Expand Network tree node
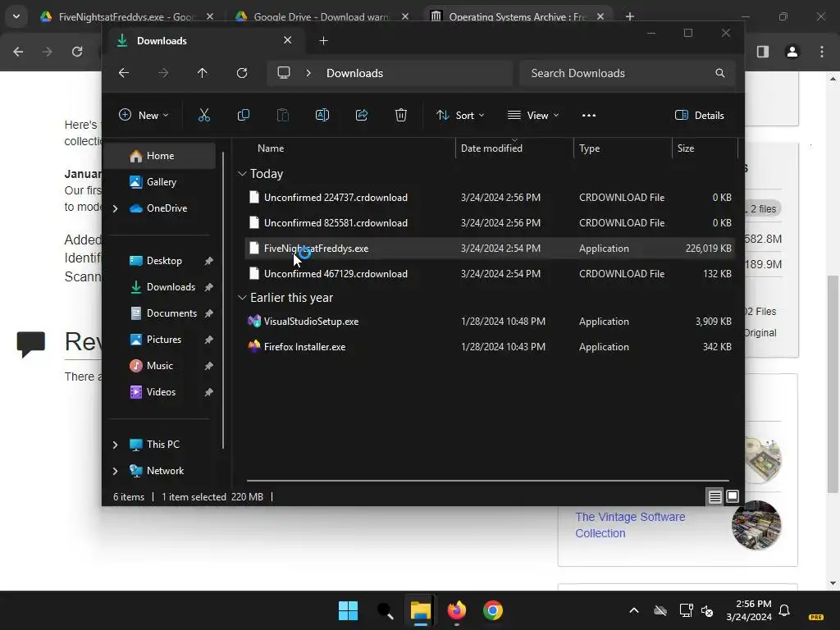The height and width of the screenshot is (630, 840). click(115, 471)
